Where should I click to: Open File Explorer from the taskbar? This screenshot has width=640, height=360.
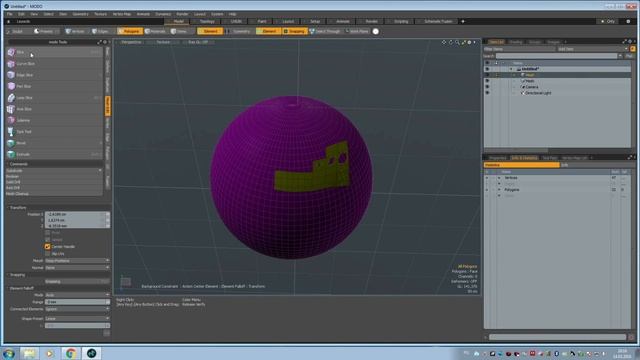point(29,353)
